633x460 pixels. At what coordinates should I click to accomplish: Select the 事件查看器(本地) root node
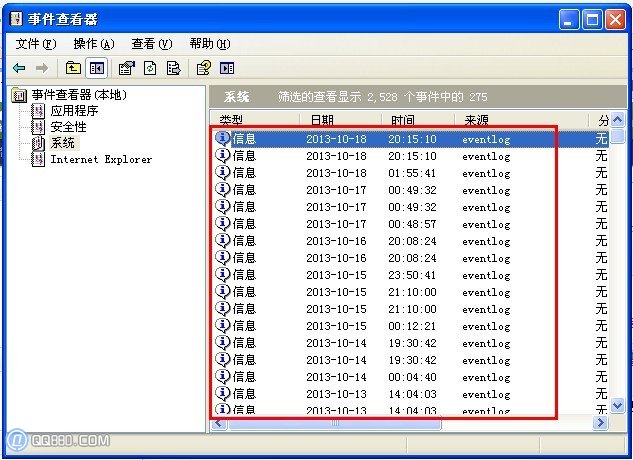point(79,95)
